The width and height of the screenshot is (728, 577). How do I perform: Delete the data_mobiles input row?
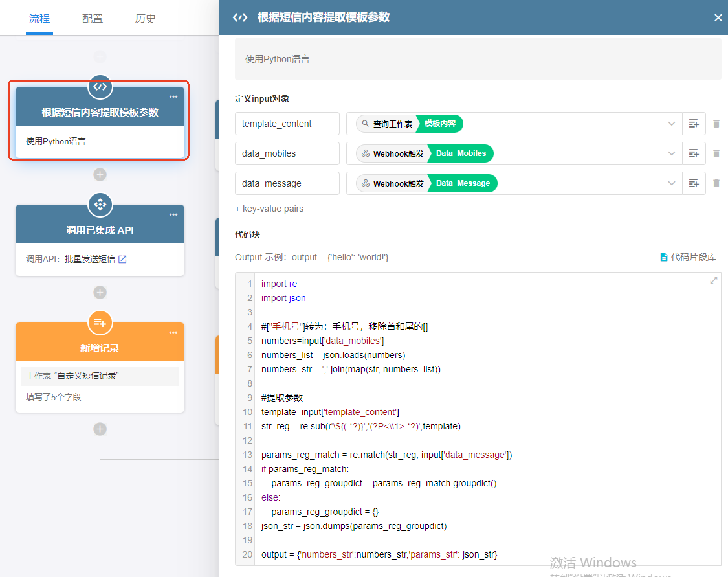click(x=716, y=153)
